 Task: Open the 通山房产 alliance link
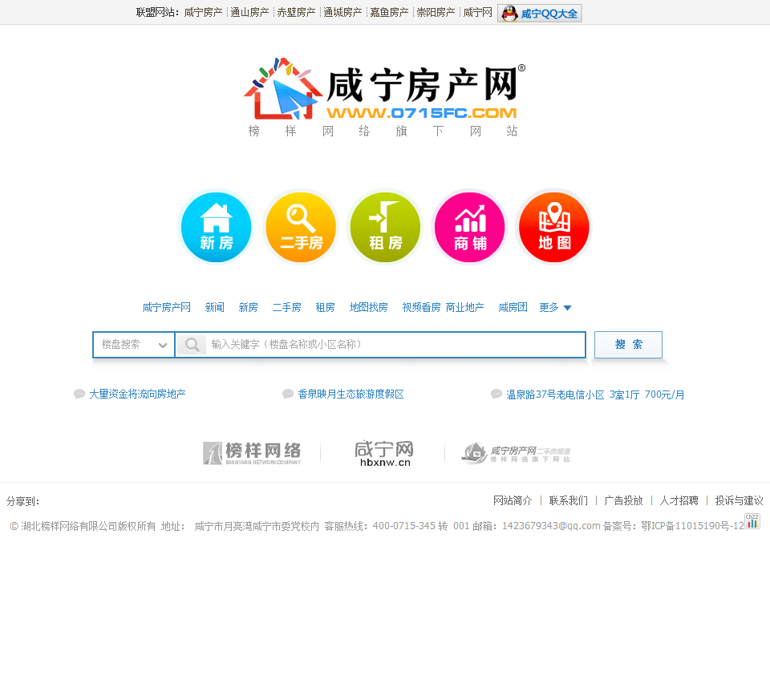[x=249, y=12]
